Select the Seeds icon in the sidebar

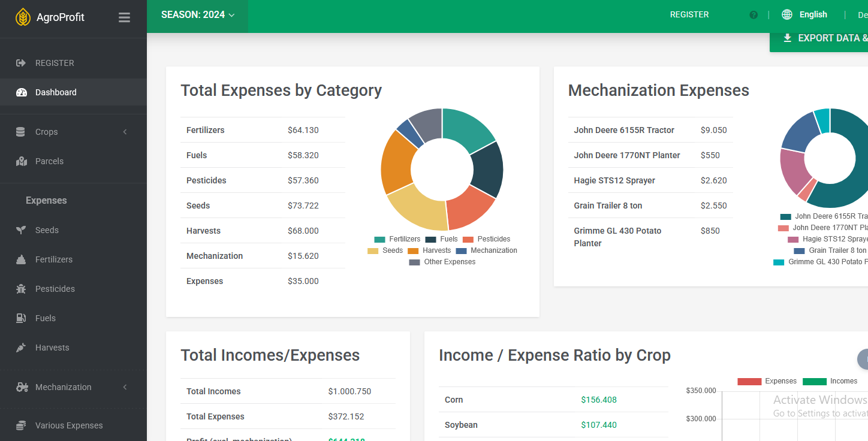(20, 229)
